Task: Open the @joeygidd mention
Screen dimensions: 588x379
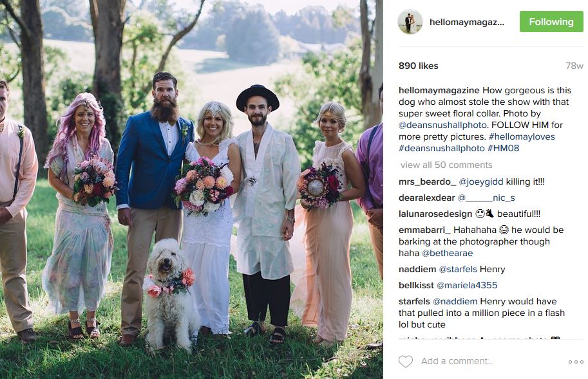Action: (x=481, y=181)
